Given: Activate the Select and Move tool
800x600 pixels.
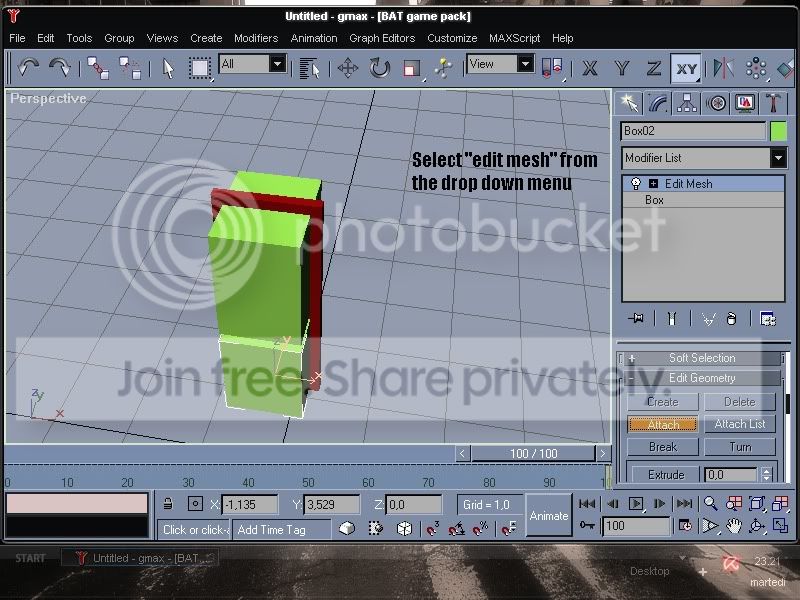Looking at the screenshot, I should click(347, 68).
